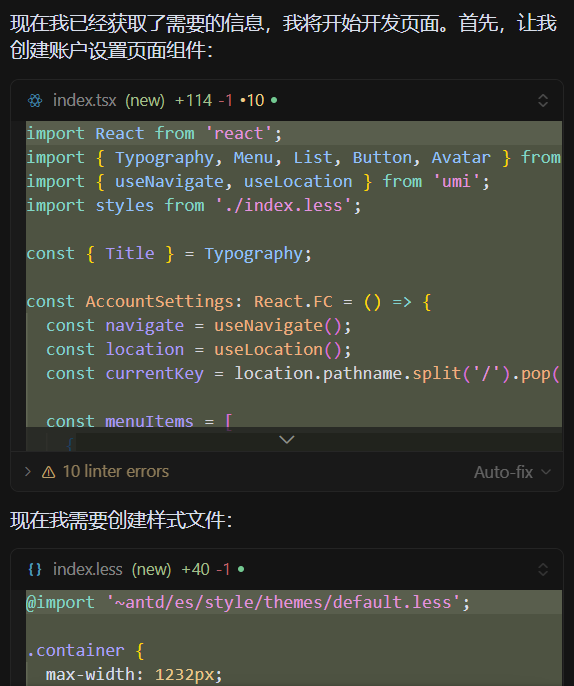Click the (new) tag next to index.less

(151, 570)
